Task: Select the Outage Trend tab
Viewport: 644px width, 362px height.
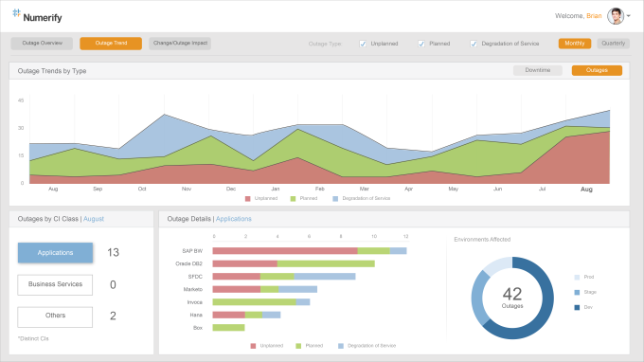Action: pos(111,44)
